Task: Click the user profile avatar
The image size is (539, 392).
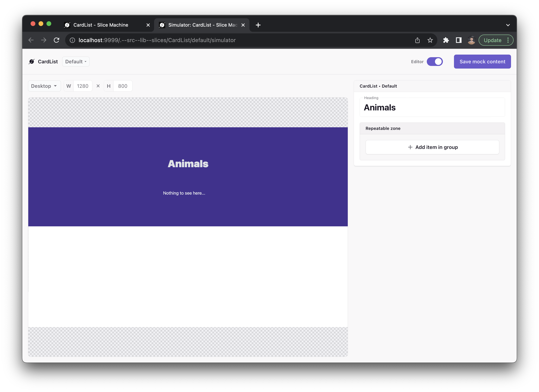Action: (x=471, y=40)
